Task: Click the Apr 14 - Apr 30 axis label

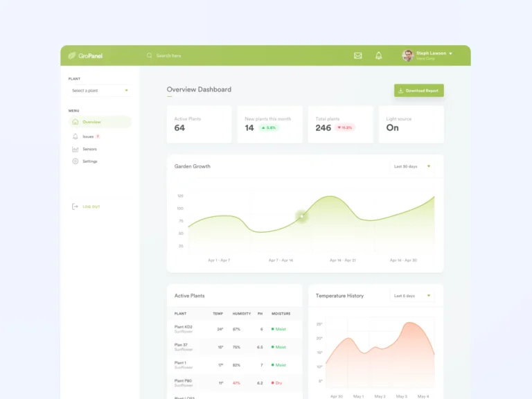Action: [403, 260]
